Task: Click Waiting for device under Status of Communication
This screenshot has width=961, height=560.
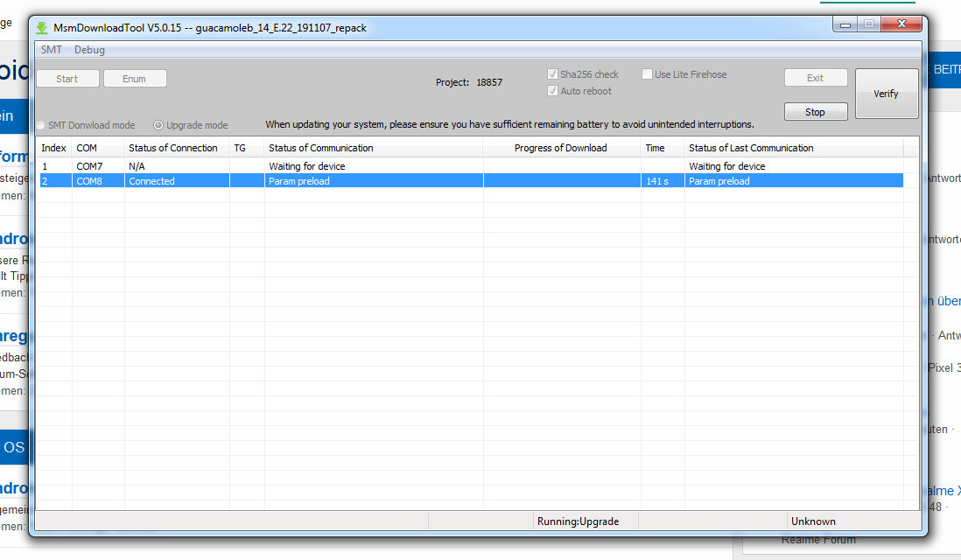Action: point(373,166)
